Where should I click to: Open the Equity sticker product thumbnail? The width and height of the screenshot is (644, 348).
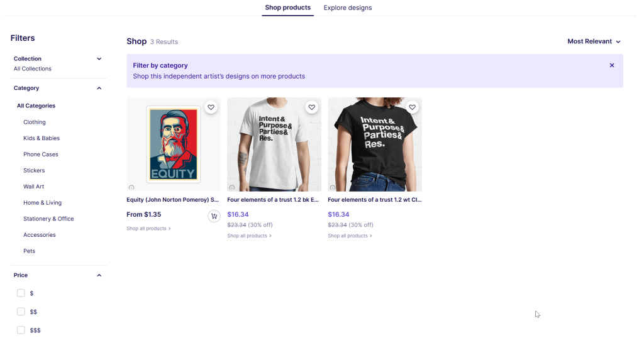(x=173, y=144)
